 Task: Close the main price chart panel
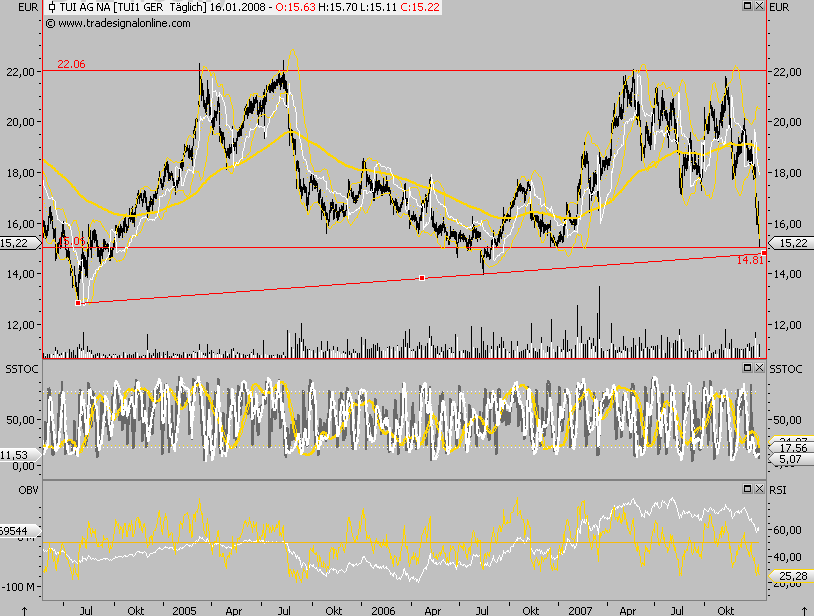(x=758, y=7)
